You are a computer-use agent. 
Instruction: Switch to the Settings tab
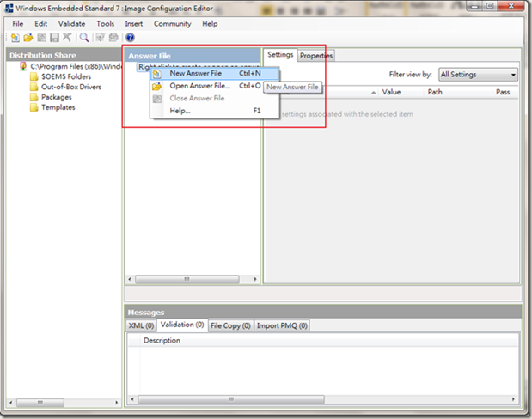coord(280,55)
